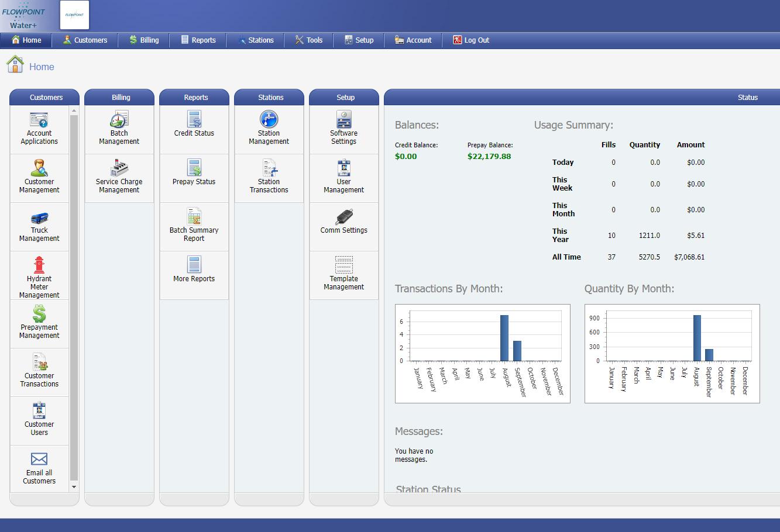Open Prepayment Management dollar icon
This screenshot has height=532, width=780.
[39, 314]
